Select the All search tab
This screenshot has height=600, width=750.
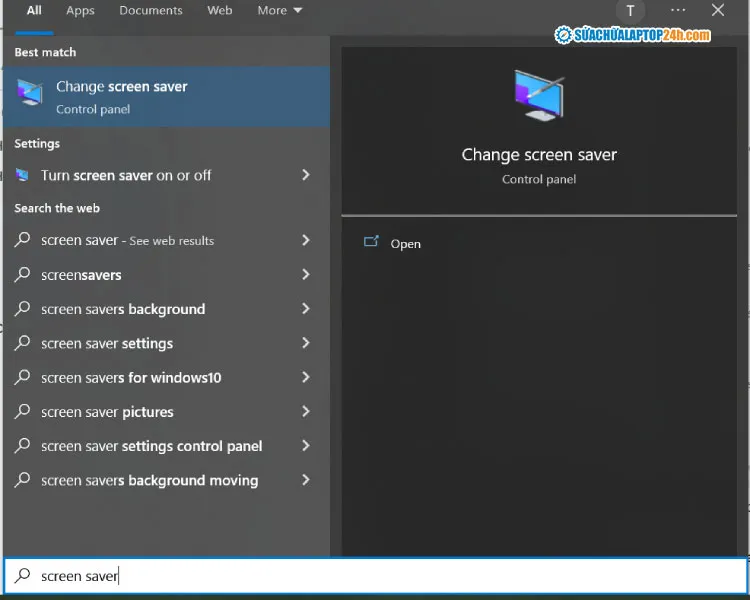34,11
